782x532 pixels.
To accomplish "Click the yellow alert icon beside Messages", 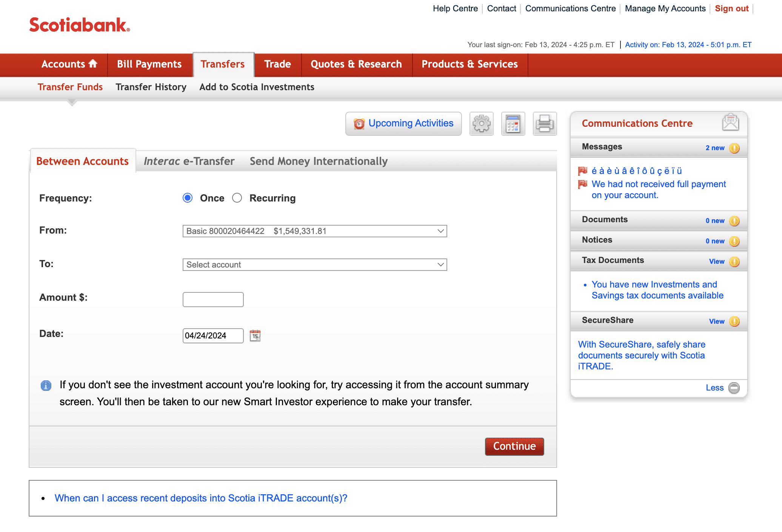I will point(734,148).
